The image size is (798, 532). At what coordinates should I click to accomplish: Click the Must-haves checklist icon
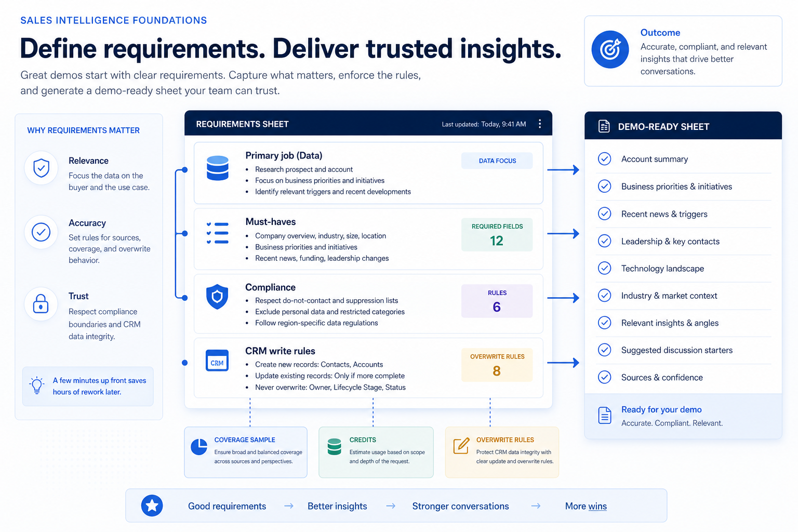coord(218,233)
